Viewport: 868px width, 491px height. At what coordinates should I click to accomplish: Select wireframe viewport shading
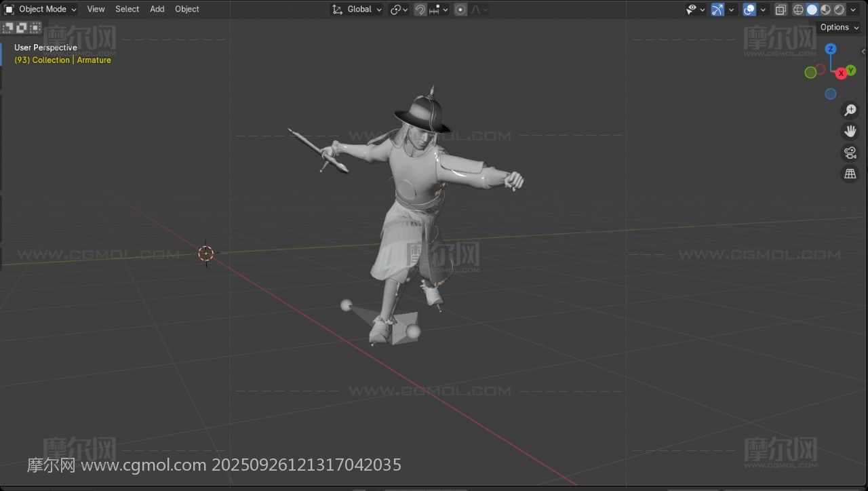[798, 9]
